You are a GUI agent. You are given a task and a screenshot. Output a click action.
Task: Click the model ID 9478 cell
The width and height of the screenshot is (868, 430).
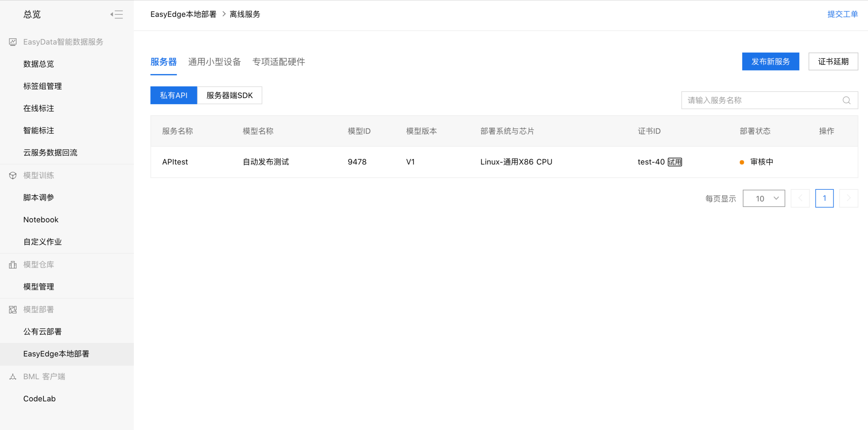click(x=357, y=162)
